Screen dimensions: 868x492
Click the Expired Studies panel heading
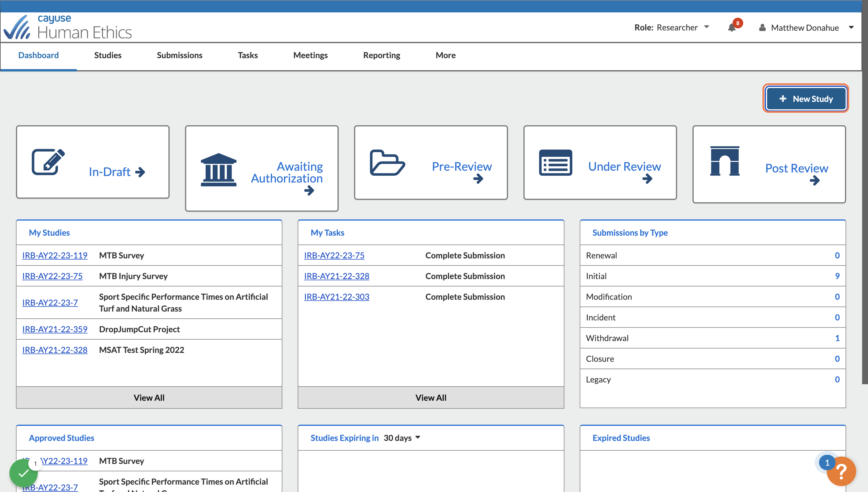click(x=621, y=438)
